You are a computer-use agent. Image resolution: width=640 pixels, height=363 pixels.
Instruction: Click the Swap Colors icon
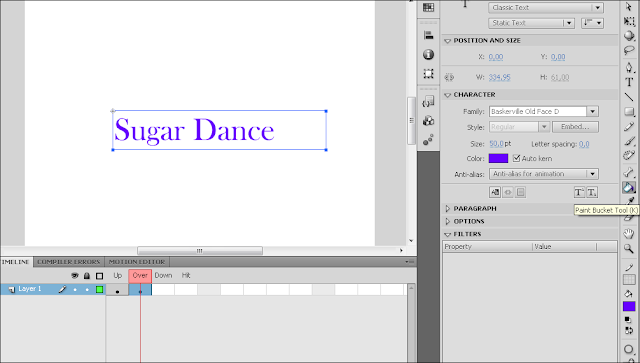629,330
